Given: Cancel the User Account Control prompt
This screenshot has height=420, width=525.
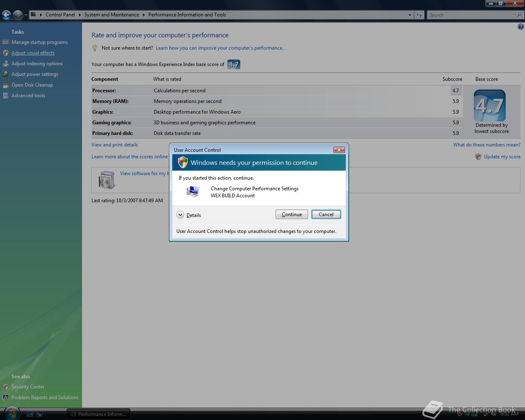Looking at the screenshot, I should click(x=326, y=215).
